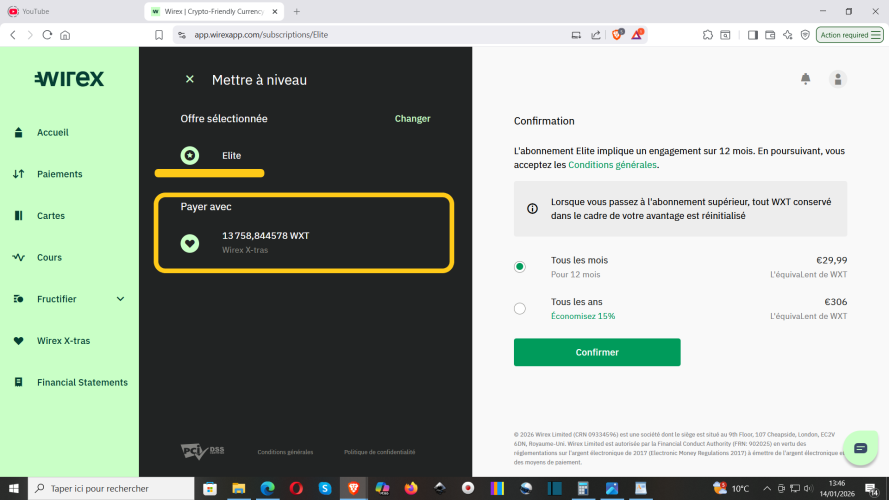Viewport: 889px width, 500px height.
Task: Click the Wirex X-tras heart icon in sidebar
Action: click(x=18, y=341)
